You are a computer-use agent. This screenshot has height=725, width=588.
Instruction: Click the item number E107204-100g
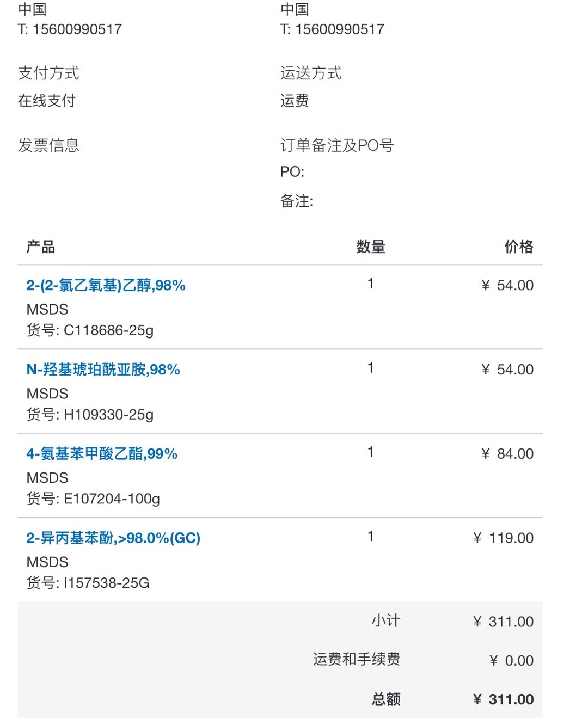tap(112, 499)
